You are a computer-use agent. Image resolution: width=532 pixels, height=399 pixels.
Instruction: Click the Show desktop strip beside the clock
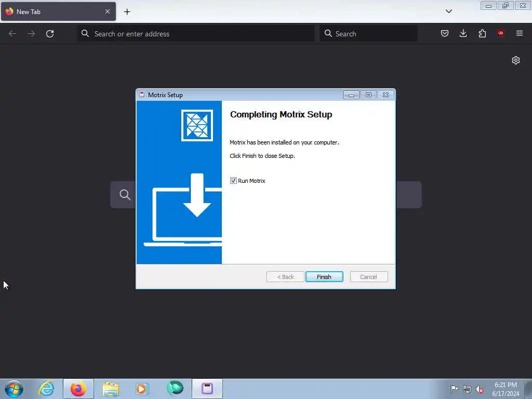528,389
